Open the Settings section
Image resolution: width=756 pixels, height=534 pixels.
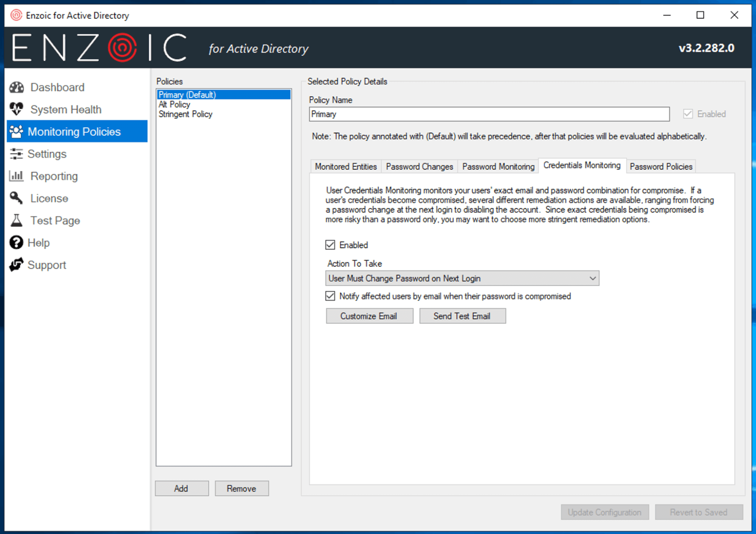(47, 154)
